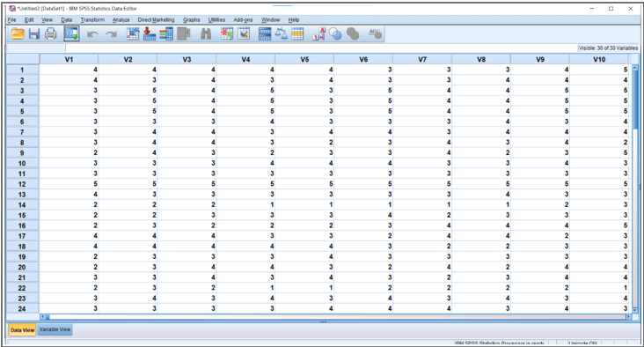Save the dataset with the disk icon
Viewport: 644px width, 347px height.
point(34,33)
